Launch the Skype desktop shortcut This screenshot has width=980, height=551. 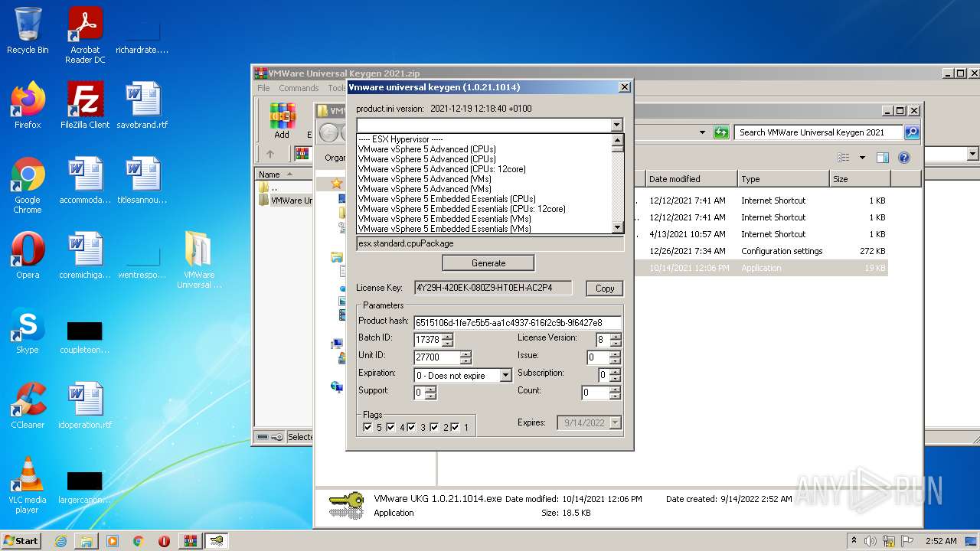point(28,331)
